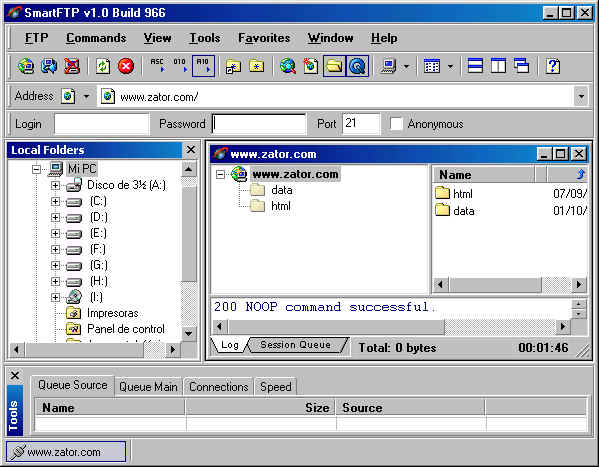Select the html folder in remote tree
This screenshot has height=467, width=599.
coord(281,206)
